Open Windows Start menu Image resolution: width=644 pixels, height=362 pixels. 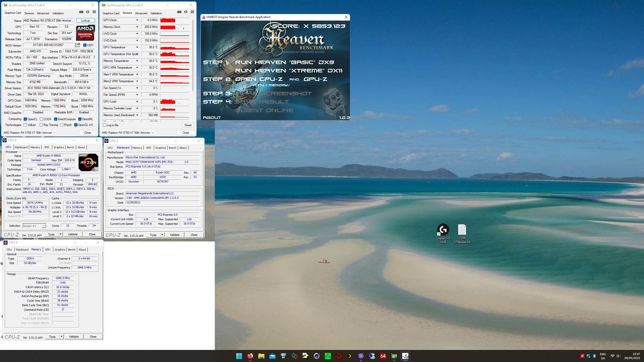click(x=239, y=356)
